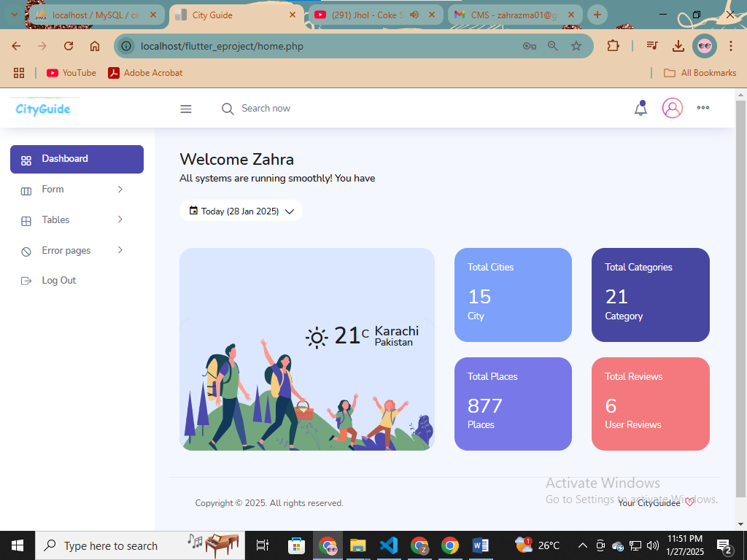Open the notification bell icon

640,109
